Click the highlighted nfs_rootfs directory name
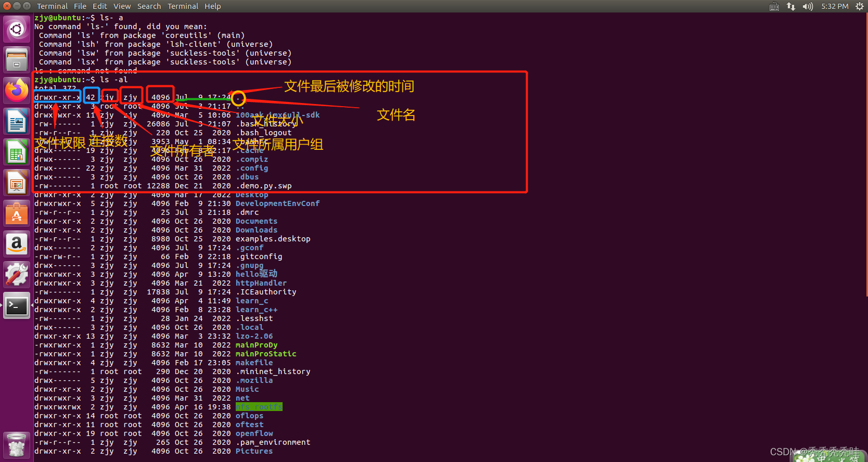The height and width of the screenshot is (462, 868). (259, 407)
